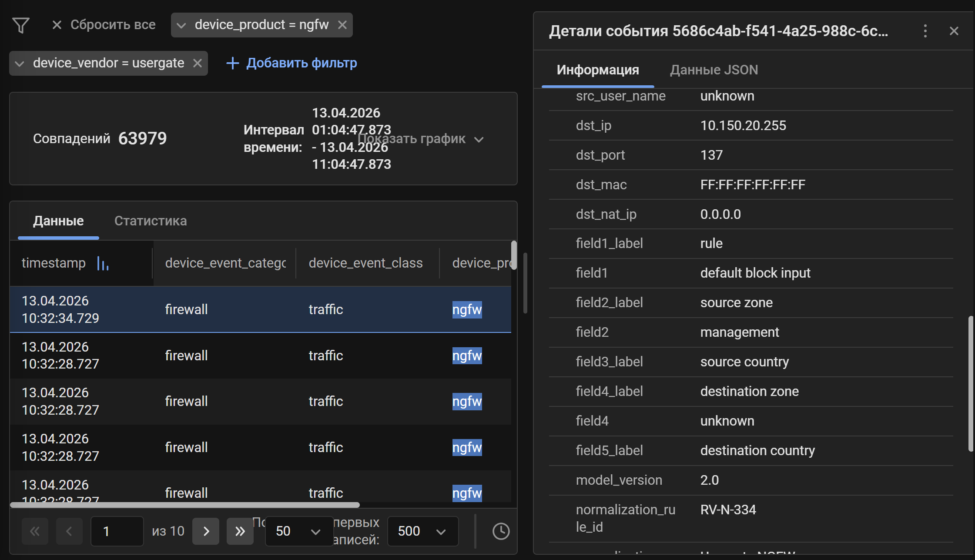Click the model_version value 2.0
The width and height of the screenshot is (975, 560).
(710, 480)
